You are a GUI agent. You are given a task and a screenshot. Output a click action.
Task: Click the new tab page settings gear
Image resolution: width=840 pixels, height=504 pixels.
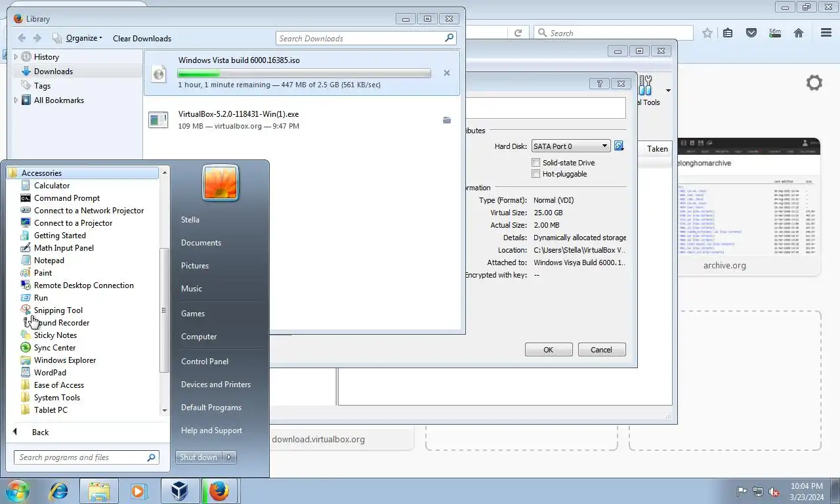tap(814, 83)
